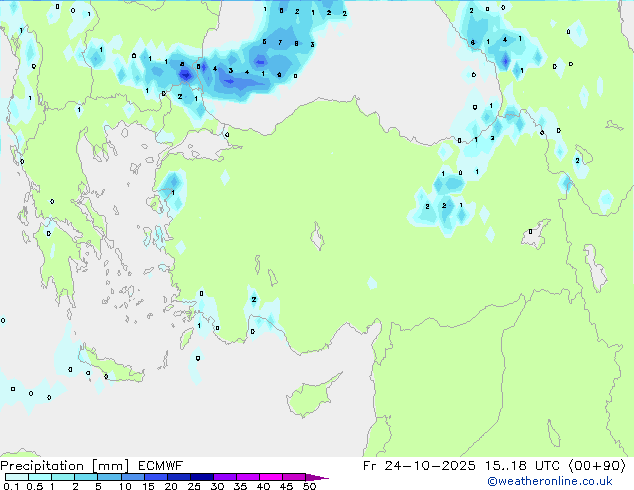This screenshot has width=634, height=490.
Task: Click the date "24-10-2025" text
Action: coord(430,466)
